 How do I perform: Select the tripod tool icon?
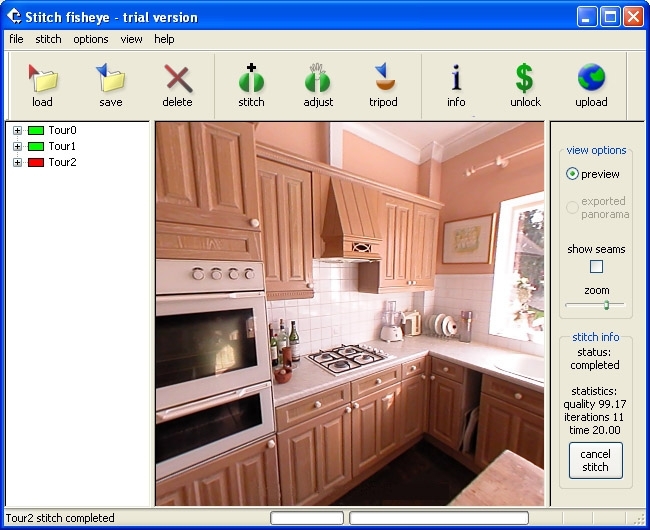click(384, 77)
